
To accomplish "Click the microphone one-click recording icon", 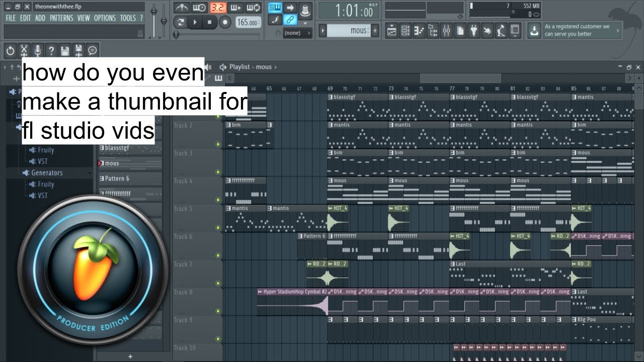I will tap(37, 50).
